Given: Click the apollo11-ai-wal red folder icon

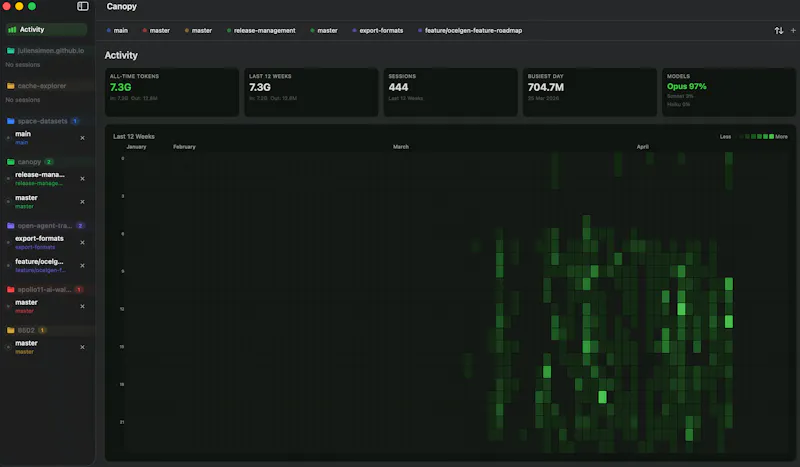Looking at the screenshot, I should tap(11, 289).
